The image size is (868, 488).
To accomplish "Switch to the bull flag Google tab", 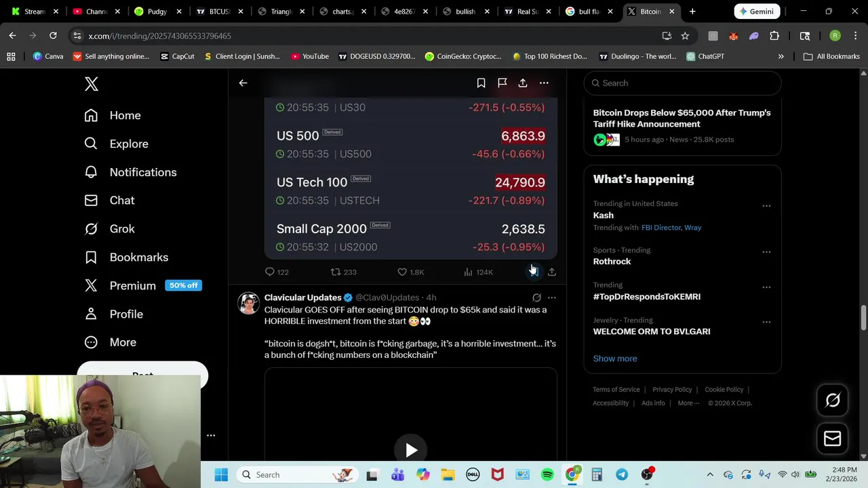I will 589,12.
